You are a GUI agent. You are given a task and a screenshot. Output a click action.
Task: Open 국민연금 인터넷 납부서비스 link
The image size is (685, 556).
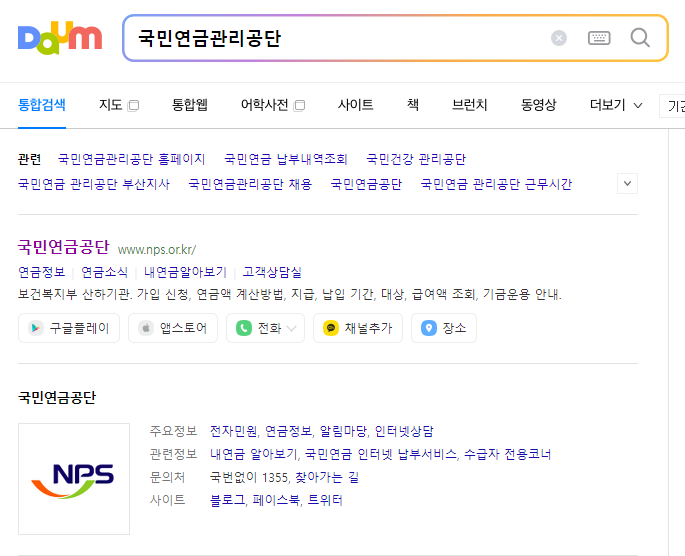tap(381, 454)
